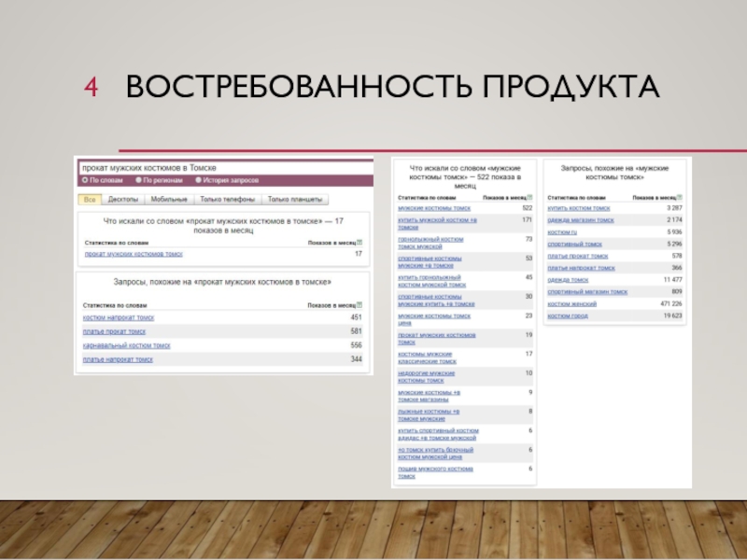This screenshot has height=560, width=747.
Task: Open the «карнавальный костюм томск» link
Action: [x=127, y=345]
